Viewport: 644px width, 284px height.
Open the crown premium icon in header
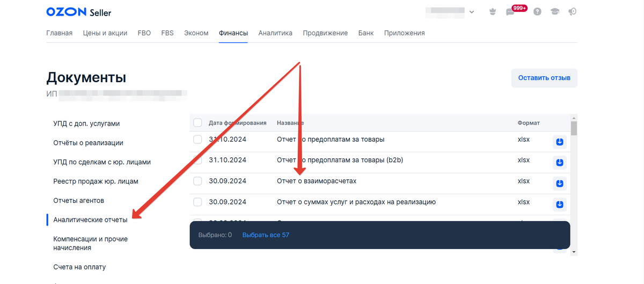click(x=493, y=12)
